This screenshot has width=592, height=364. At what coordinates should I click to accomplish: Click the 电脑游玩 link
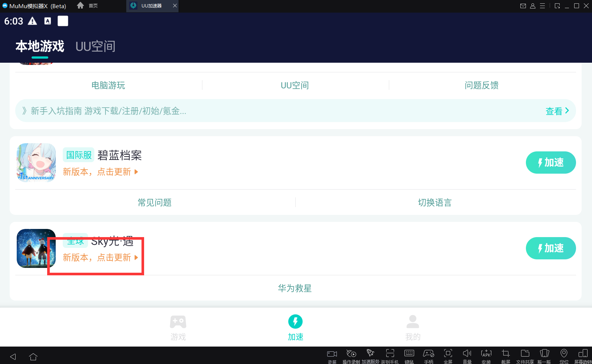tap(108, 85)
